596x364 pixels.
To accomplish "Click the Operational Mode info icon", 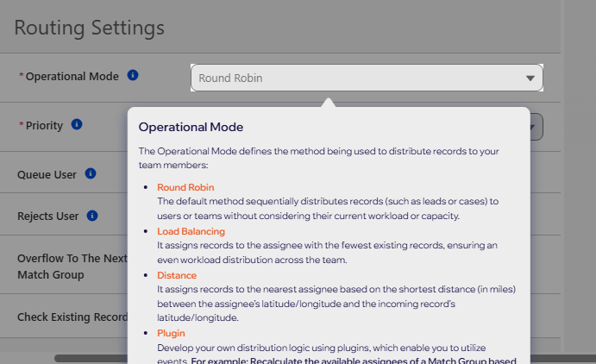I will [133, 75].
